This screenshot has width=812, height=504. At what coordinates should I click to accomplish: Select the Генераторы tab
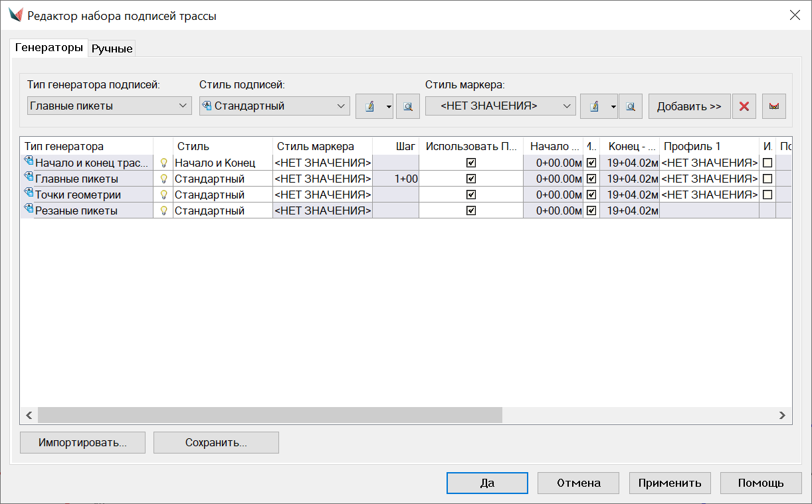point(50,48)
